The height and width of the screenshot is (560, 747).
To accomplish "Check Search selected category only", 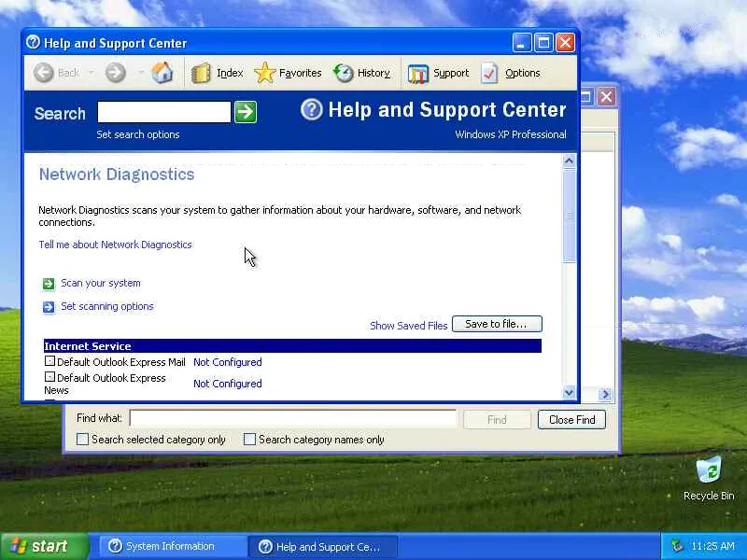I will [82, 439].
